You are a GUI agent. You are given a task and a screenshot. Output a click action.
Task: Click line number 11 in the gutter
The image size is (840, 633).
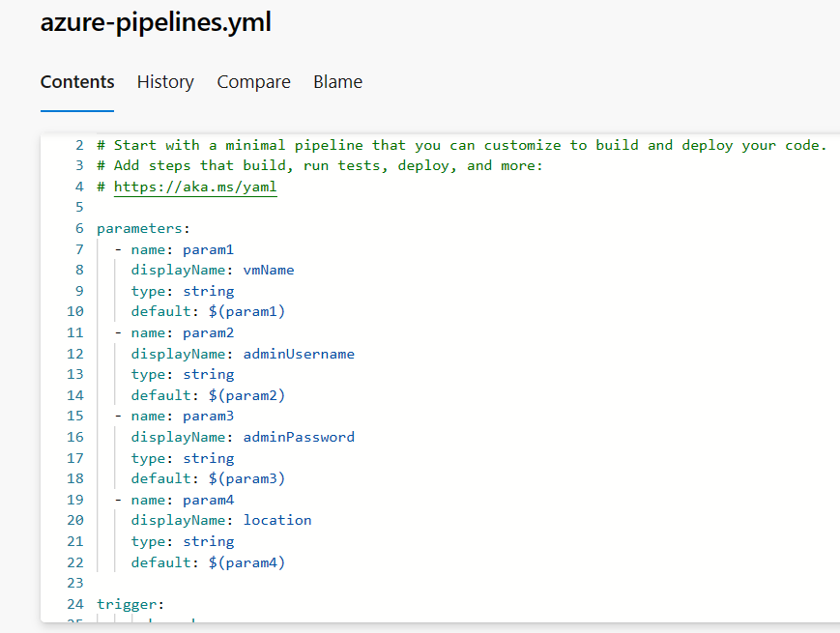coord(75,332)
